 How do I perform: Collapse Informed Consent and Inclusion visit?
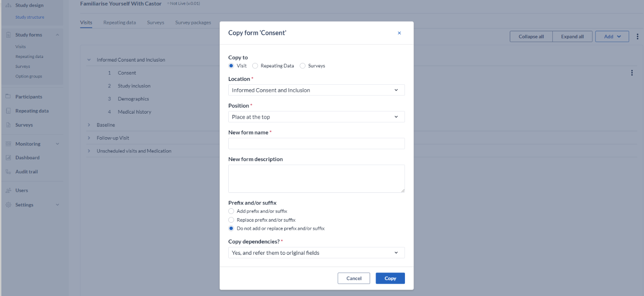pyautogui.click(x=89, y=60)
